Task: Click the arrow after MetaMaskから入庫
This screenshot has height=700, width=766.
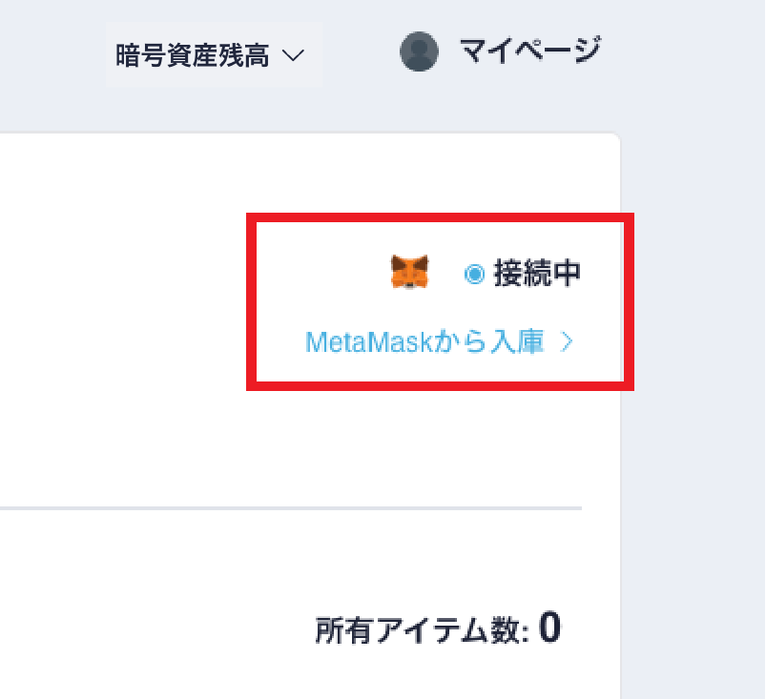Action: point(567,341)
